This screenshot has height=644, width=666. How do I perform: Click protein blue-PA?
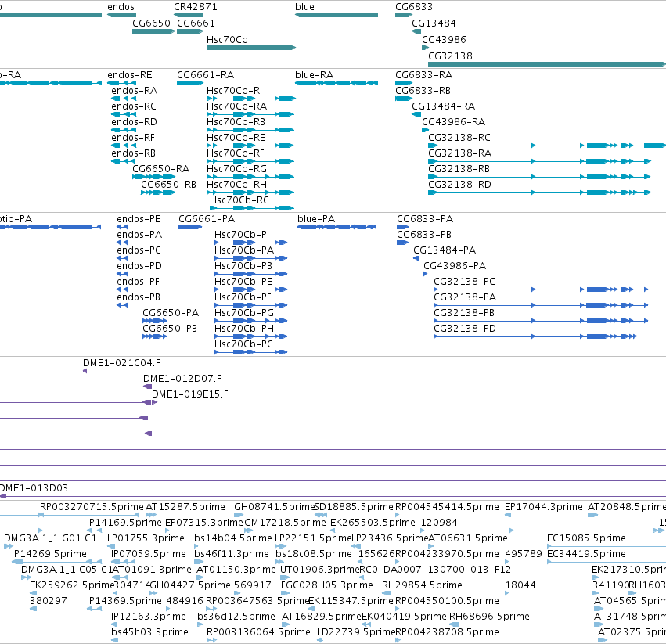tap(316, 219)
